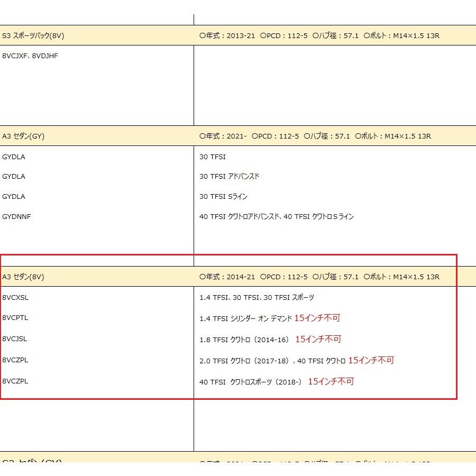
Task: Click the S3 スポーツバック(8V) header row
Action: 238,35
